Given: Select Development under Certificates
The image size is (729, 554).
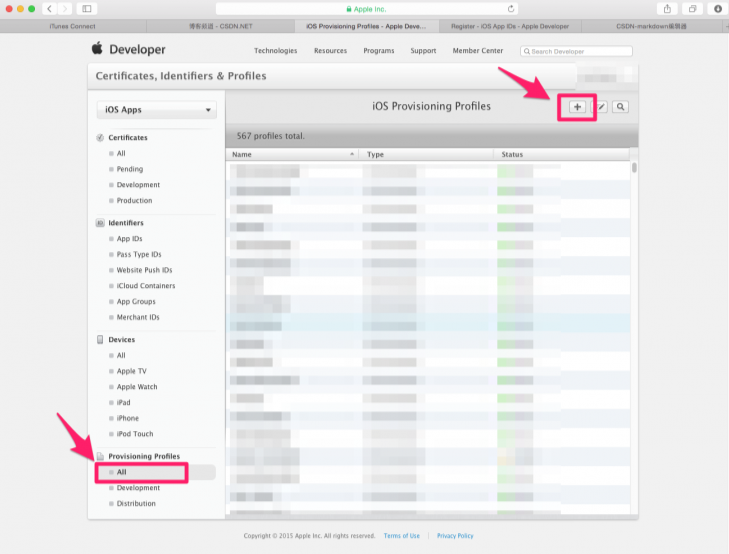Looking at the screenshot, I should pos(138,185).
